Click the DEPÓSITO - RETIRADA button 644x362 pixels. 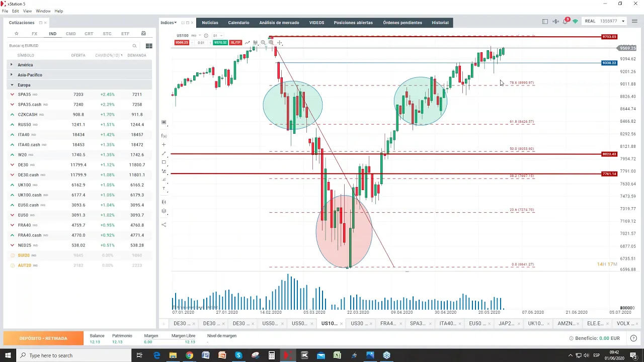[x=43, y=338]
